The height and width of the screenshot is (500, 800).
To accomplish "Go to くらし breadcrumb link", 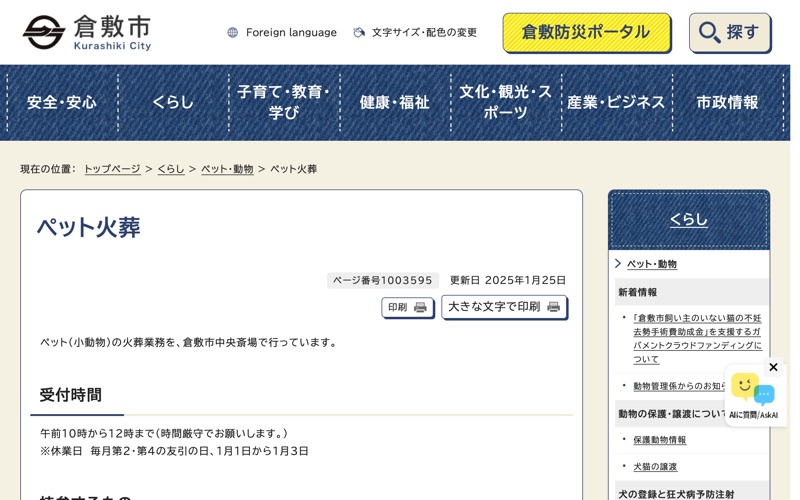I will tap(171, 169).
